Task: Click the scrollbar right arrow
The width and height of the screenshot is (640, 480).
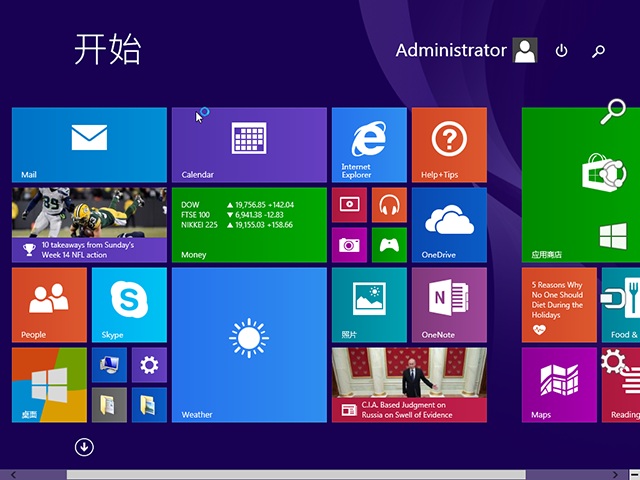Action: [x=615, y=475]
